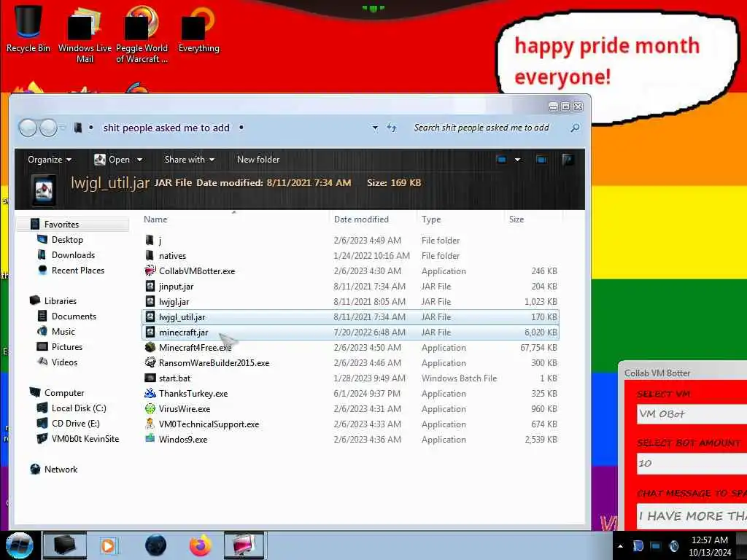This screenshot has height=560, width=747.
Task: Open VM0b0t KevinSite drive
Action: click(x=85, y=438)
